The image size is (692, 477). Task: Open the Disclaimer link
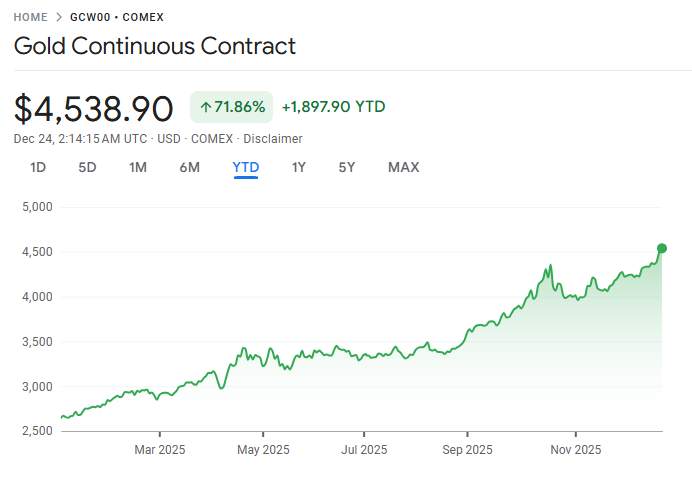click(x=273, y=139)
